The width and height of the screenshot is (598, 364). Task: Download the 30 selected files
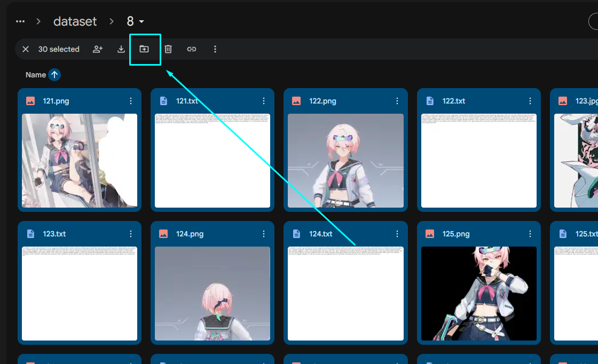click(x=121, y=49)
